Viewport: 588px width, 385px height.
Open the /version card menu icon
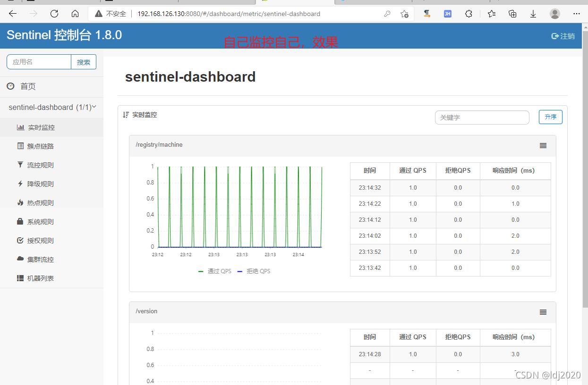[543, 312]
